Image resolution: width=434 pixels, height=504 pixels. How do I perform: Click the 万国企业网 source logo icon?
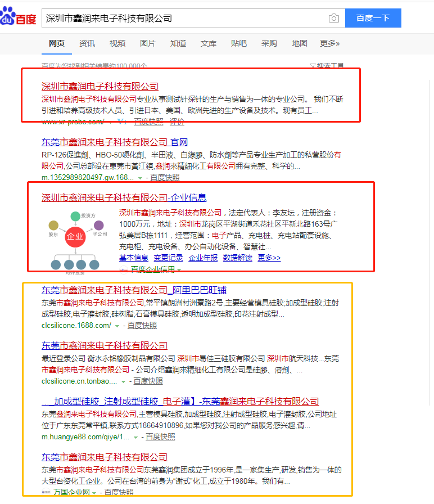[46, 492]
